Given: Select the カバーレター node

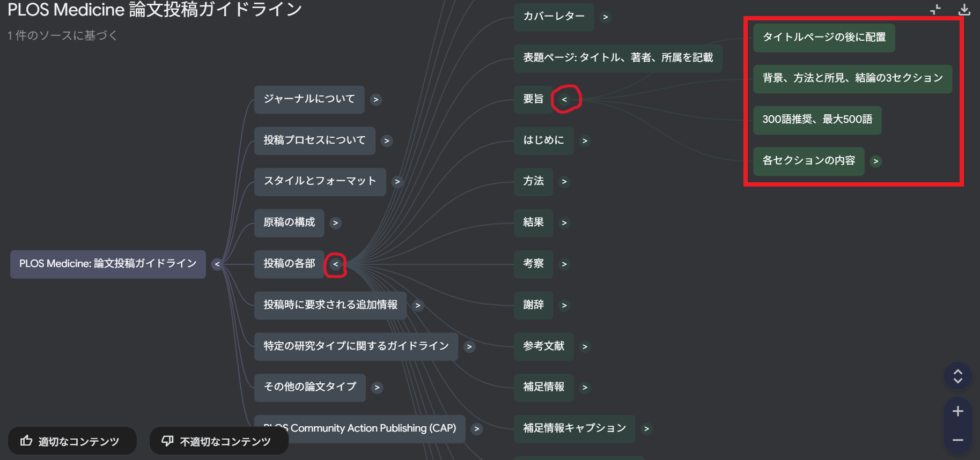Looking at the screenshot, I should click(554, 17).
